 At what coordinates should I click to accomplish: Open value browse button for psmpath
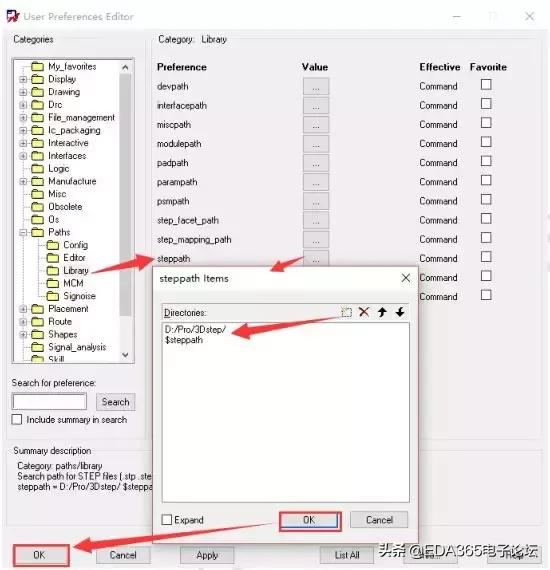click(x=316, y=201)
